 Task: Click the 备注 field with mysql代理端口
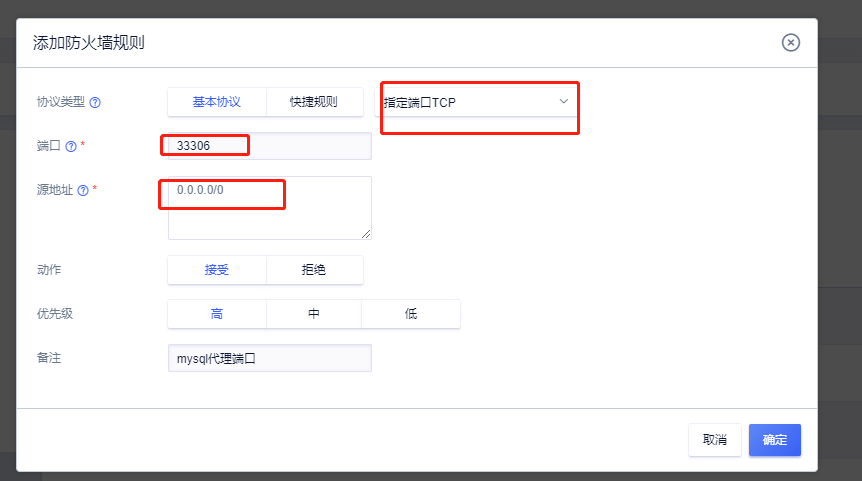270,358
